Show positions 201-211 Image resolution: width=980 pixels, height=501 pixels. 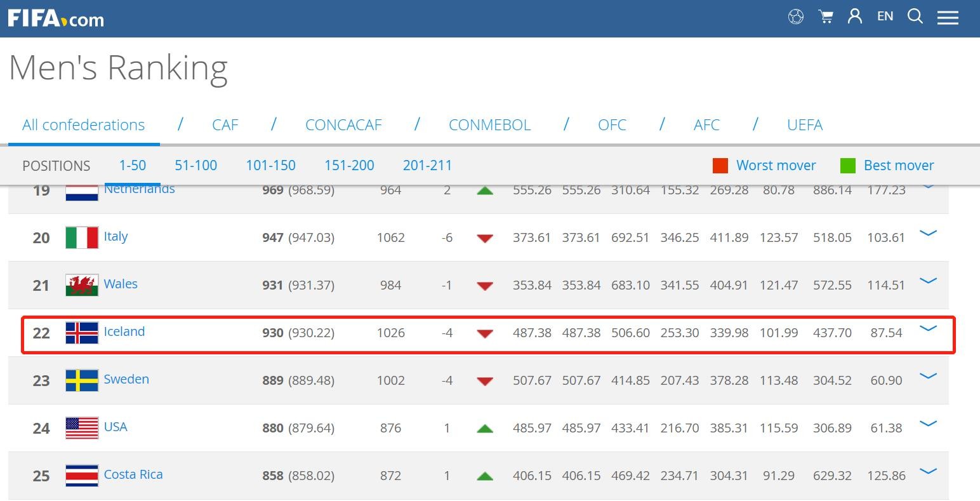click(427, 165)
